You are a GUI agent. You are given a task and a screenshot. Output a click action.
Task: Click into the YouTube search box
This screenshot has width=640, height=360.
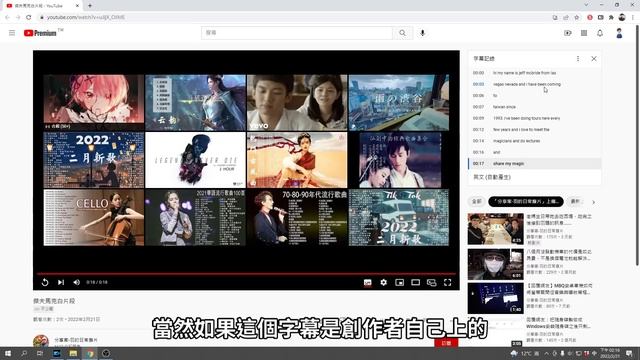[297, 33]
